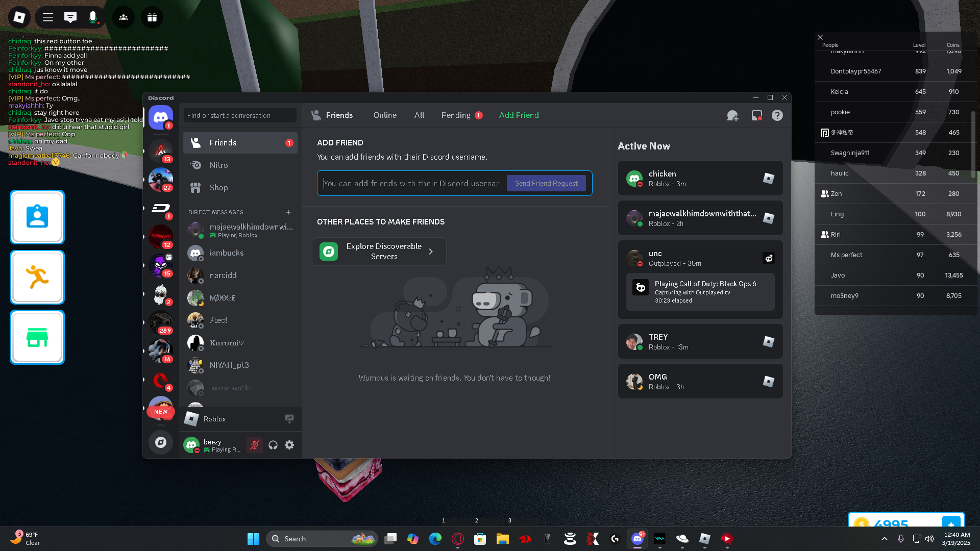Open the beezy user profile panel

[x=213, y=445]
